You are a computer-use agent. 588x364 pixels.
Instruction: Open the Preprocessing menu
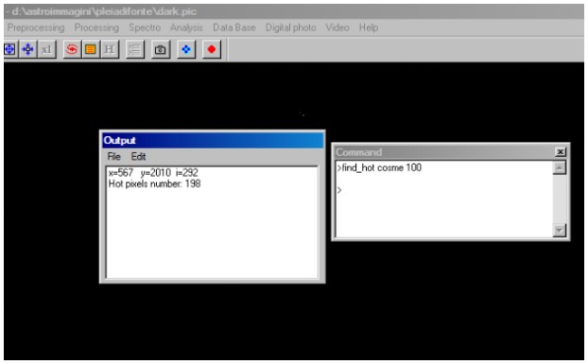[x=36, y=27]
